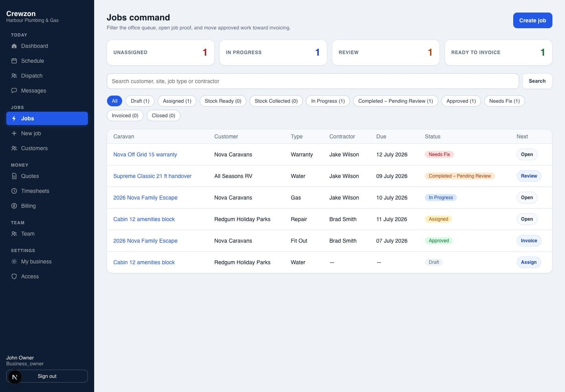Viewport: 565px width, 392px height.
Task: Click the Approved status badge
Action: (439, 241)
